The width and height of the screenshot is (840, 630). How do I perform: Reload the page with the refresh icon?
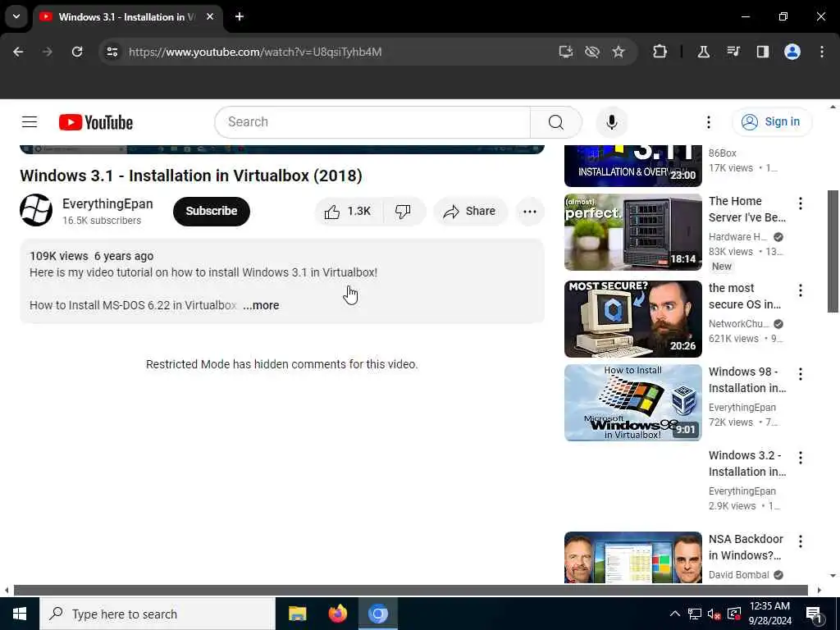(x=77, y=52)
